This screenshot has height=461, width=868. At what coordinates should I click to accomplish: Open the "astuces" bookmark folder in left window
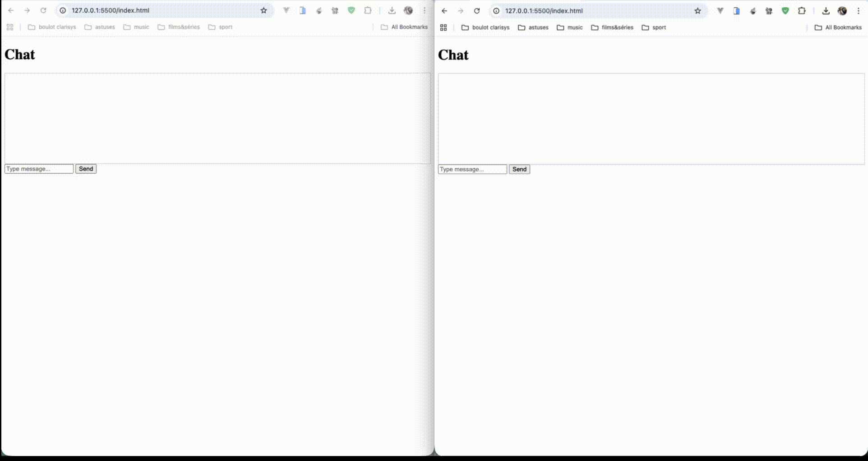[x=100, y=27]
